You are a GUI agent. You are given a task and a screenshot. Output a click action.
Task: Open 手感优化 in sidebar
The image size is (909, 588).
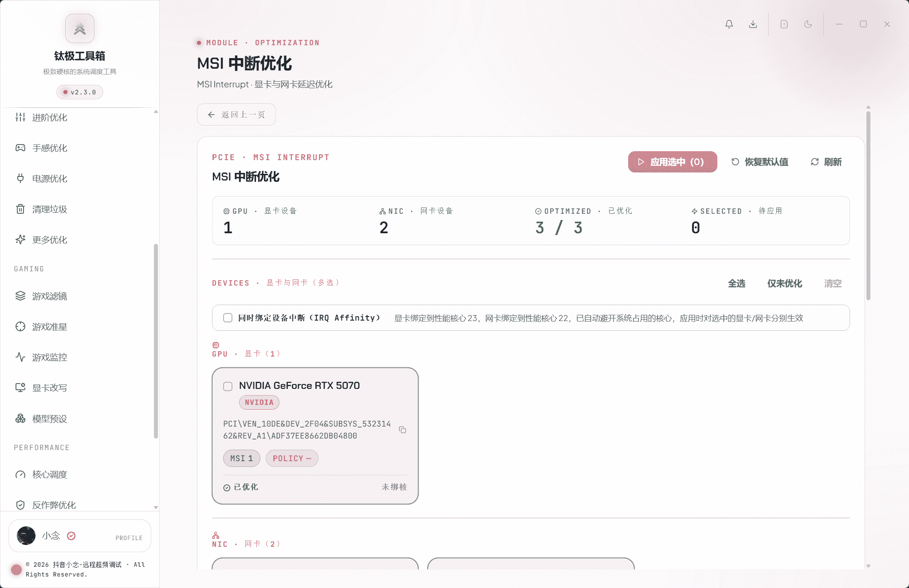pyautogui.click(x=49, y=148)
